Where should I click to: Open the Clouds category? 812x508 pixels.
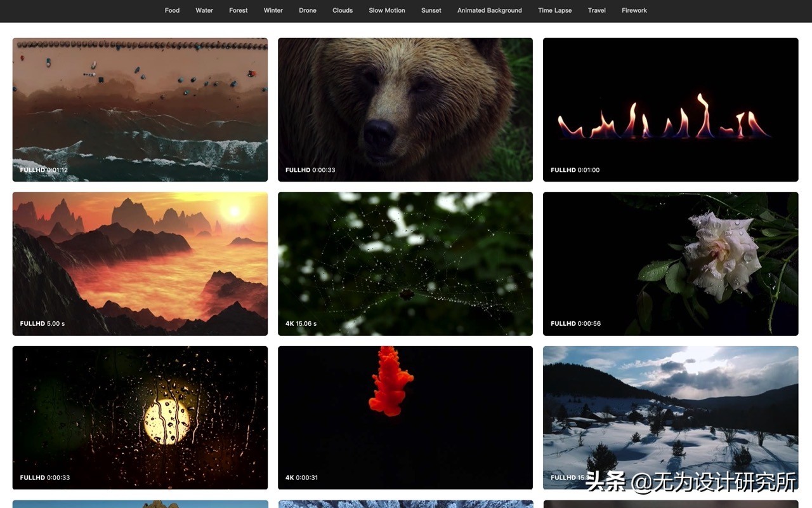pos(343,10)
